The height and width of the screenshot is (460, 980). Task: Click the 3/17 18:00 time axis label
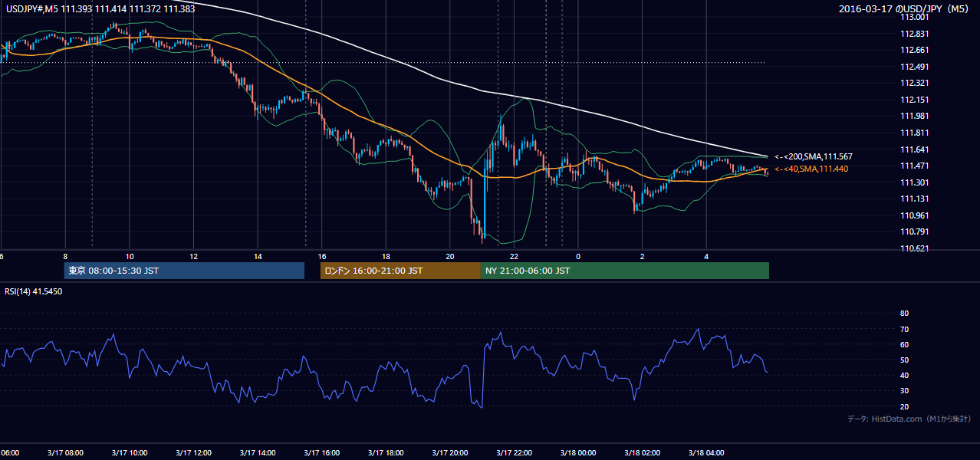tap(386, 452)
